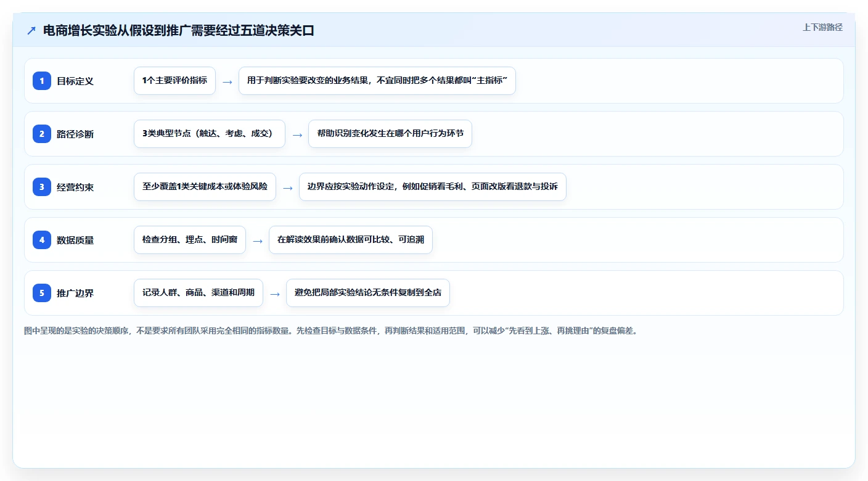Click the 推广边界 step label
This screenshot has width=868, height=481.
click(x=75, y=293)
